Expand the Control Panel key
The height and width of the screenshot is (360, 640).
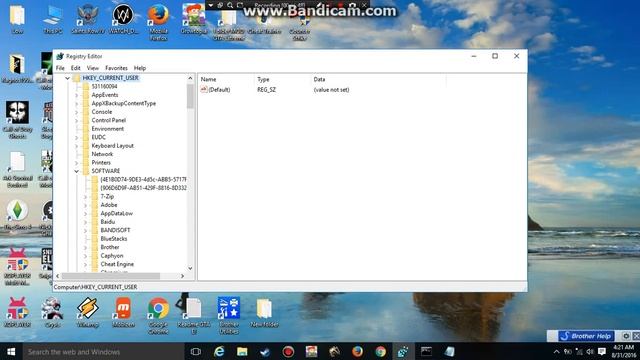click(x=76, y=120)
